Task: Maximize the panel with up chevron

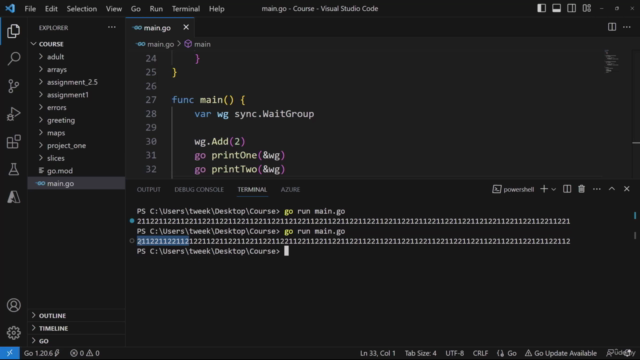Action: coord(612,189)
